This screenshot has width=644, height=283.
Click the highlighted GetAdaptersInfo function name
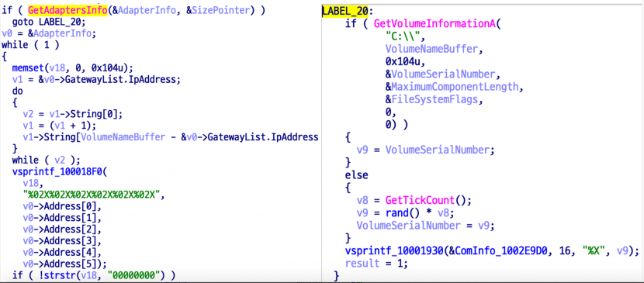tap(68, 11)
